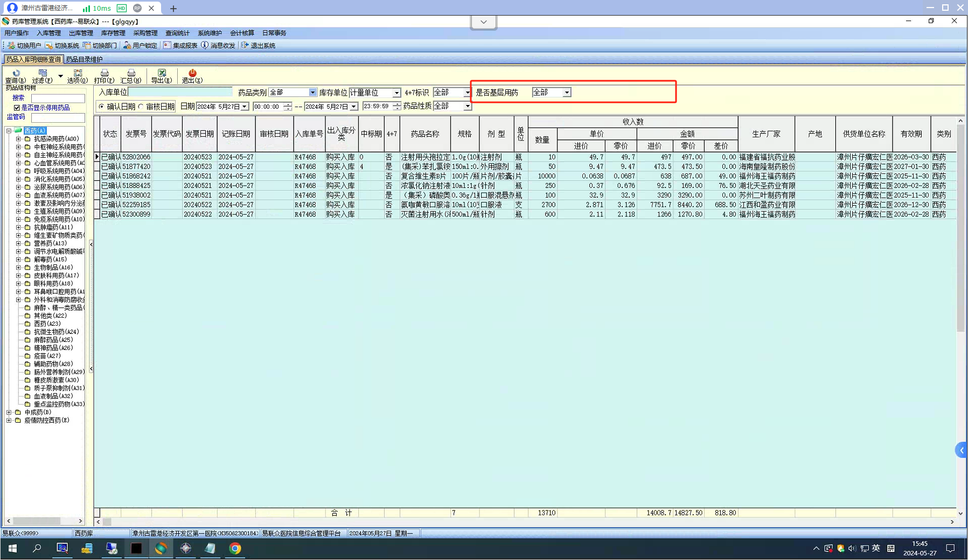Click the 药品名称 column header

coord(425,134)
